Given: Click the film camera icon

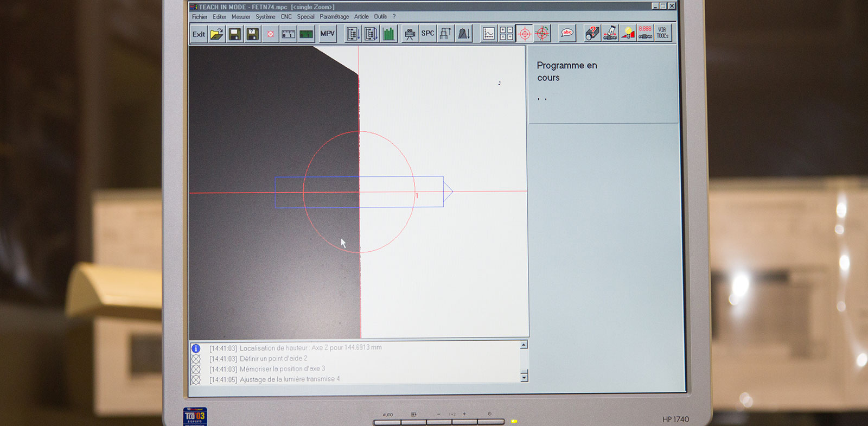Looking at the screenshot, I should (x=410, y=34).
